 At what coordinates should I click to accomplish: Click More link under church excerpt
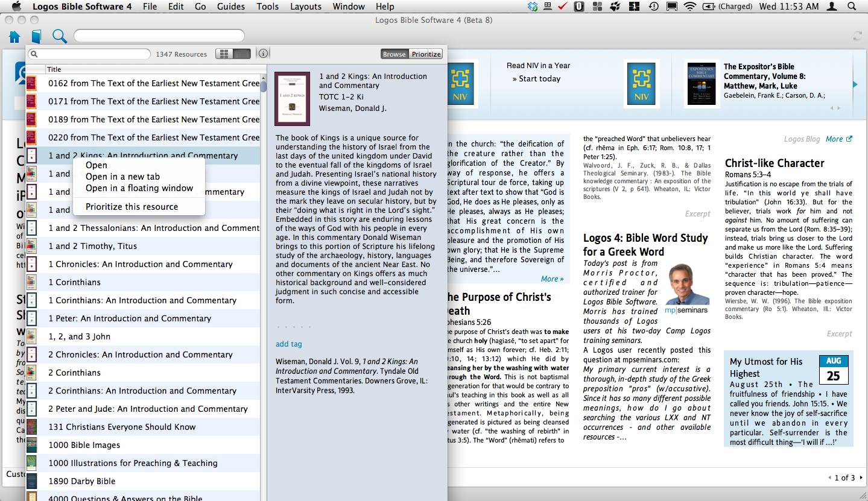pyautogui.click(x=552, y=279)
